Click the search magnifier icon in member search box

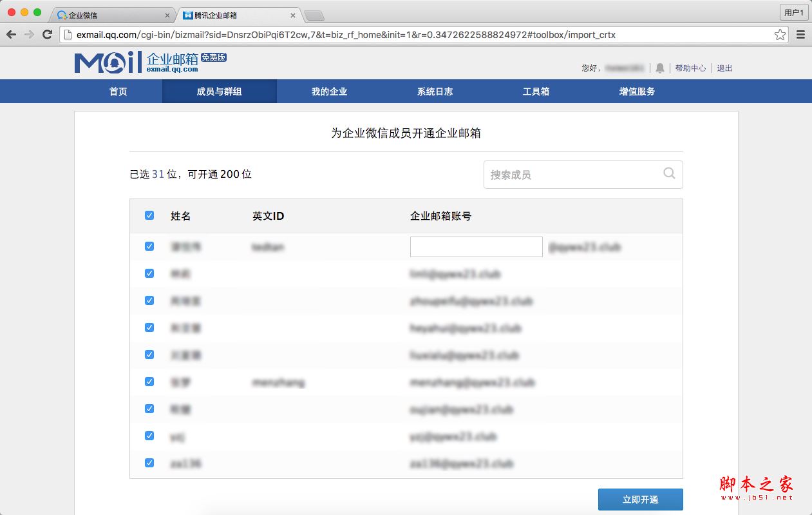669,174
